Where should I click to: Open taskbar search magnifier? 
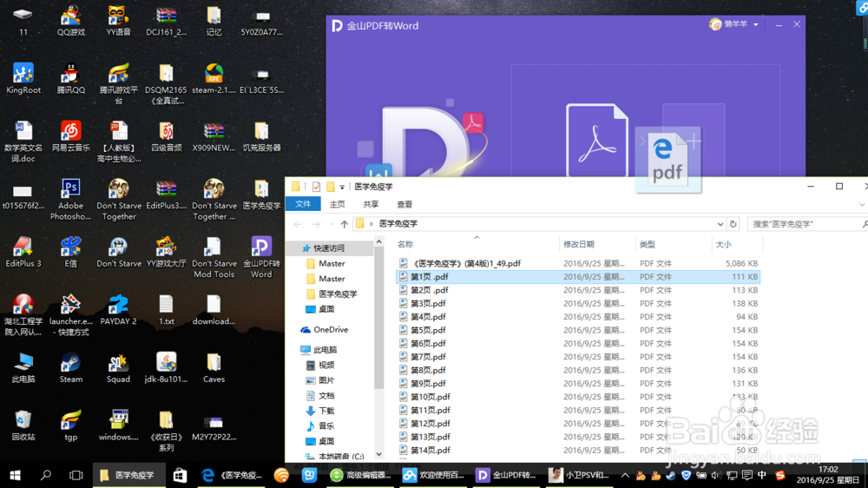pos(46,475)
